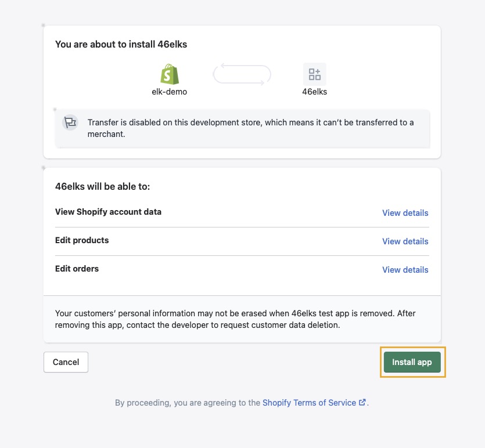This screenshot has height=448, width=485.
Task: Click the two-way arrows connection icon
Action: [x=242, y=75]
